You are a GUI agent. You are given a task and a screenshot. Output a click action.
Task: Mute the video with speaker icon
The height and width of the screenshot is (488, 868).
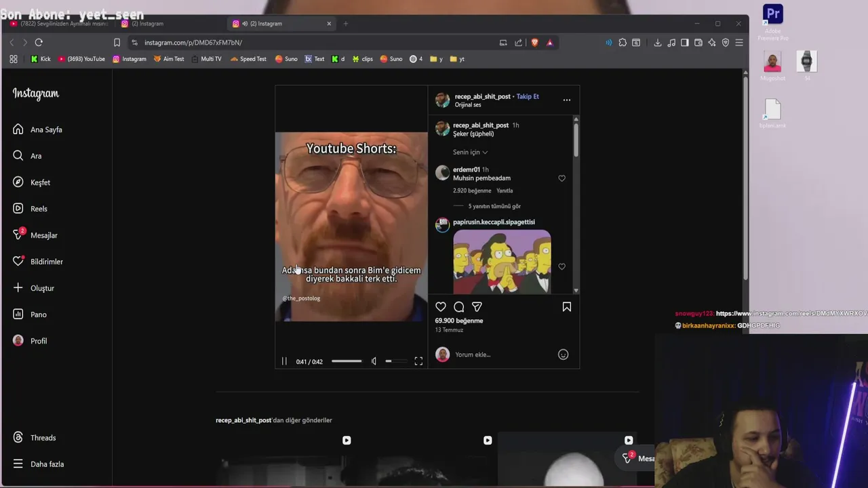point(374,361)
